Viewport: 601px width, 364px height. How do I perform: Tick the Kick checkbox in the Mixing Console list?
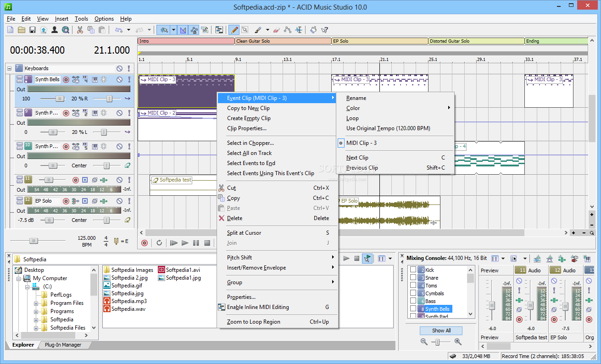[x=413, y=270]
